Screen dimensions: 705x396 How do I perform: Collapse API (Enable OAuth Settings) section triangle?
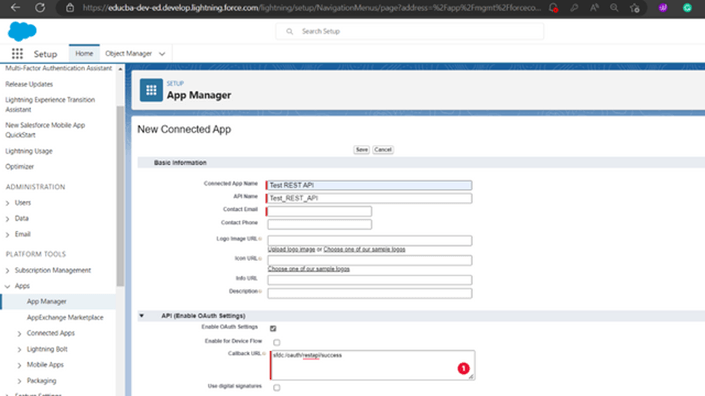142,316
